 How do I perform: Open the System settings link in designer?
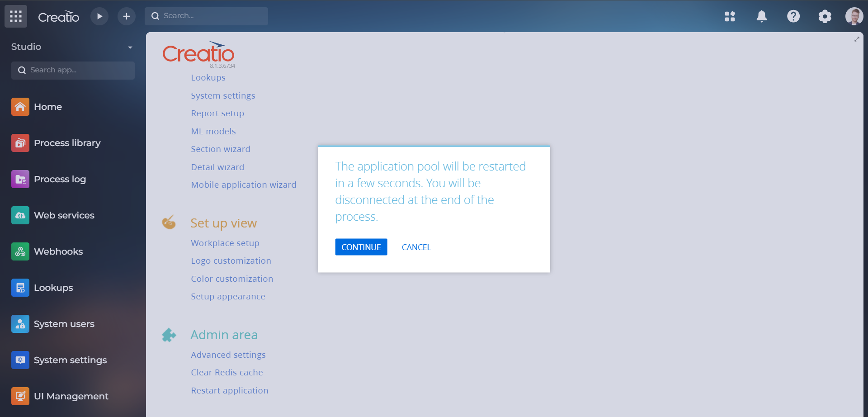coord(223,96)
